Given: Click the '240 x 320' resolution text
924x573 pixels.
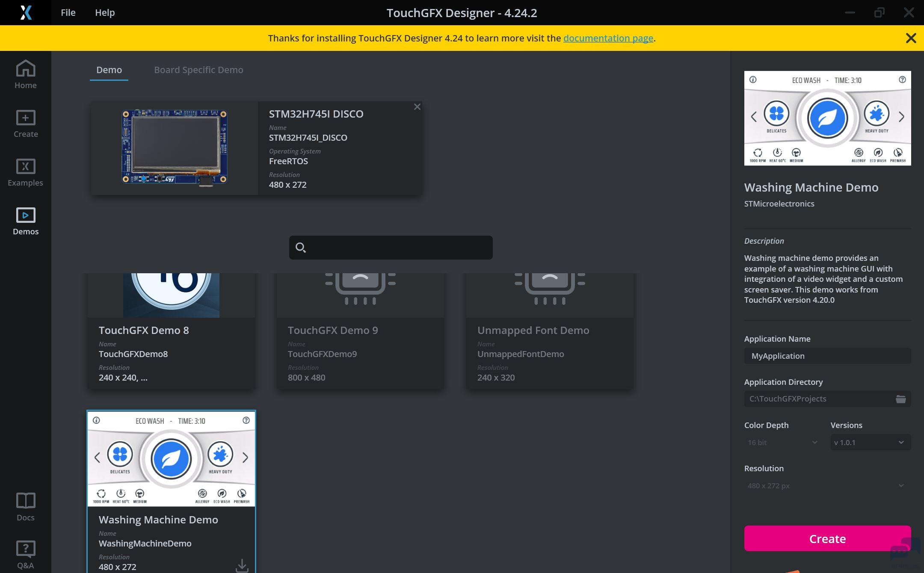Looking at the screenshot, I should pos(496,378).
